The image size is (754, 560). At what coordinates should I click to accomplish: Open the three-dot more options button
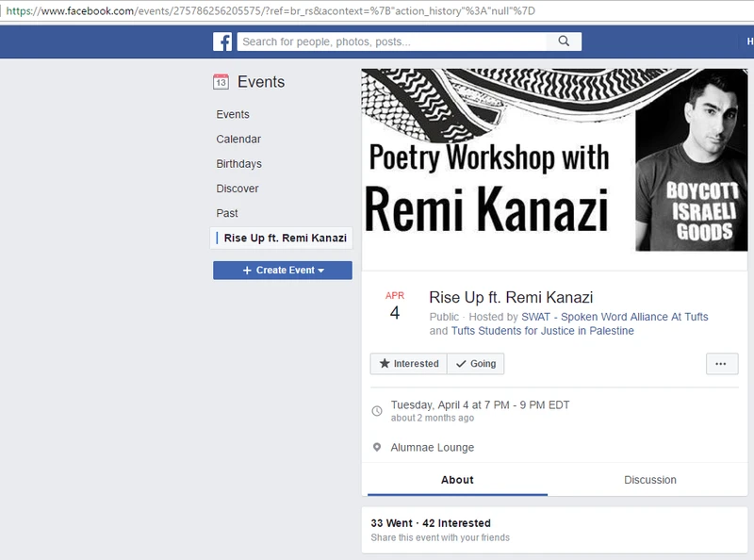click(721, 364)
